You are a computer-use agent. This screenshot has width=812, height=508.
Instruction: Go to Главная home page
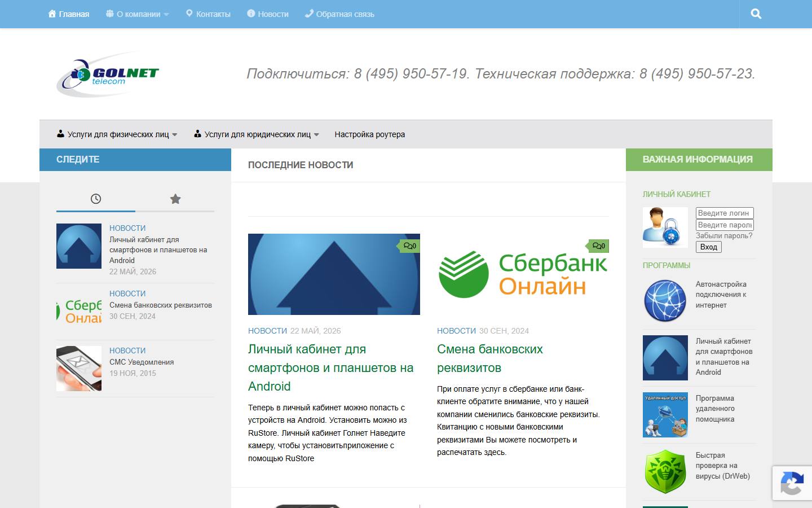69,14
